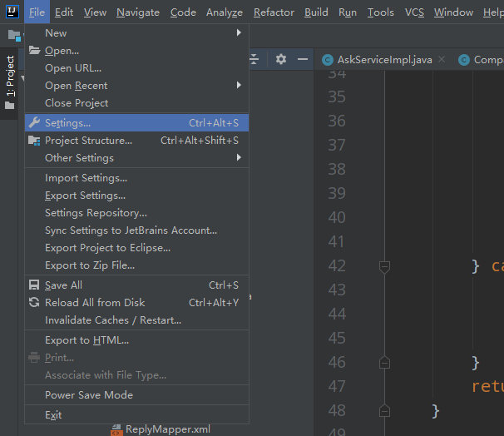The image size is (504, 436).
Task: Expand the Other Settings submenu
Action: [x=136, y=157]
